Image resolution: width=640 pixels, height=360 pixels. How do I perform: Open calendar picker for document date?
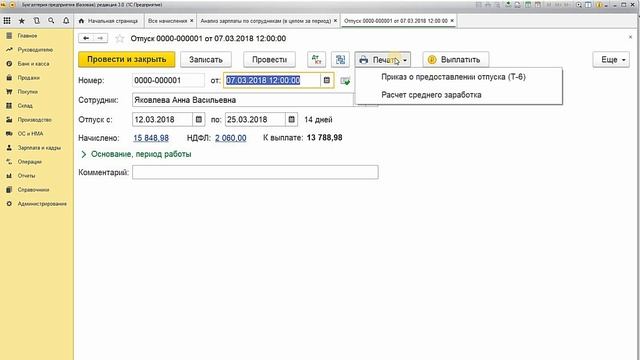[x=327, y=80]
